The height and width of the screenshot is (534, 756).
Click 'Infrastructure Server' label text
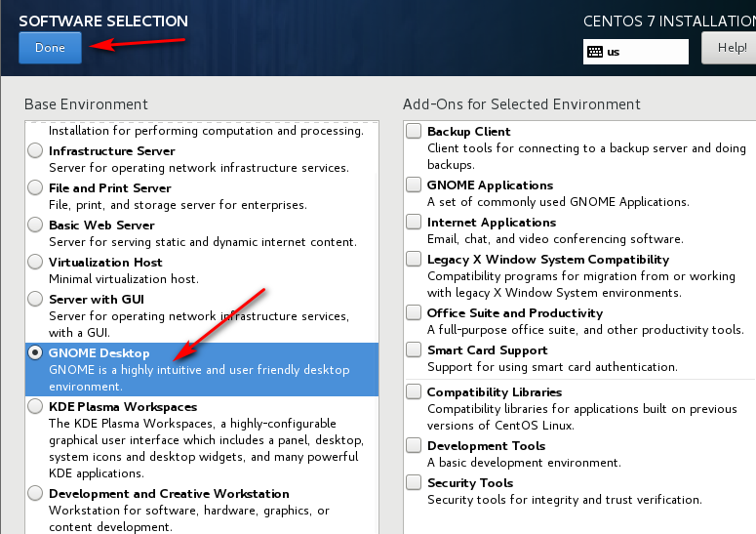(112, 151)
